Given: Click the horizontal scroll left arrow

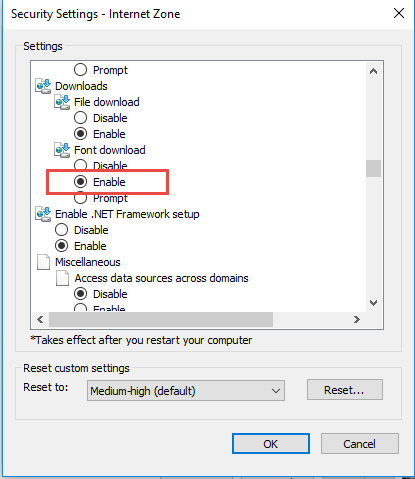Looking at the screenshot, I should tap(40, 320).
